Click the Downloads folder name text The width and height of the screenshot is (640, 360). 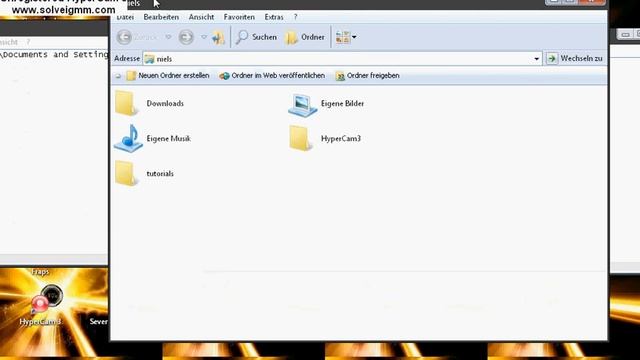click(x=165, y=104)
